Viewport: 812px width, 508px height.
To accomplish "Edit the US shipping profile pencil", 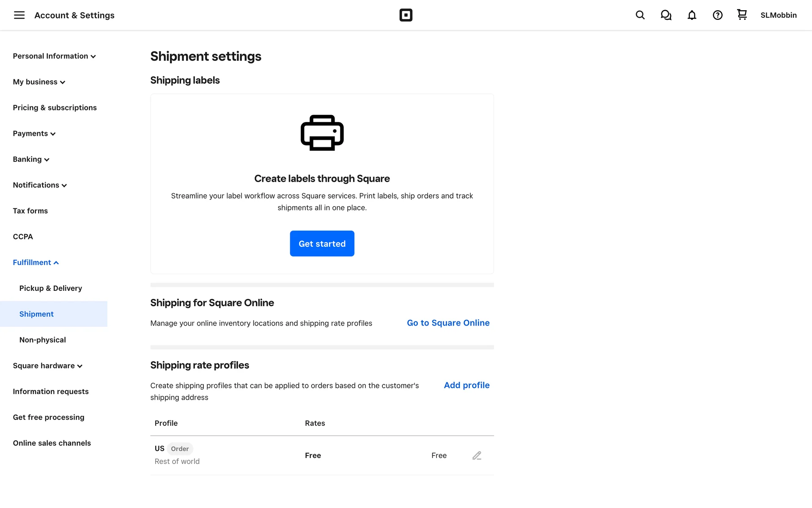I will click(477, 456).
